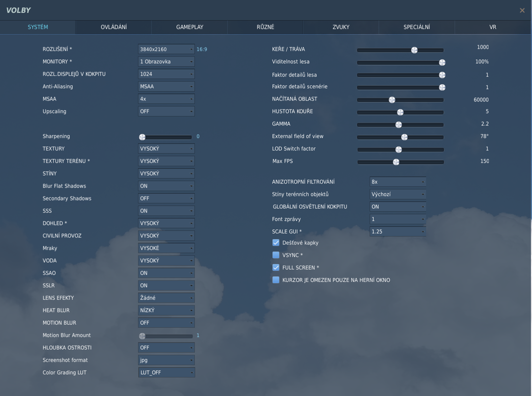Image resolution: width=532 pixels, height=396 pixels.
Task: Open the Color Grading LUT dropdown
Action: tap(166, 373)
